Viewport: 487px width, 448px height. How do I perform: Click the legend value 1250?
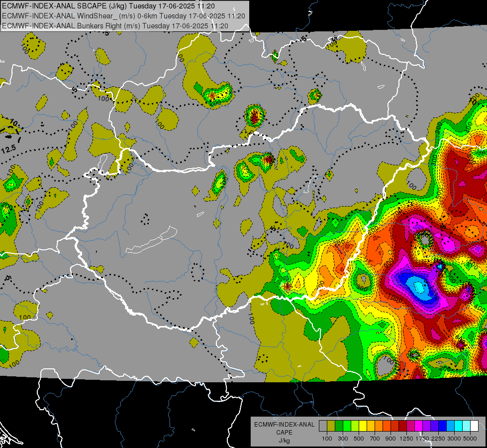pos(406,439)
